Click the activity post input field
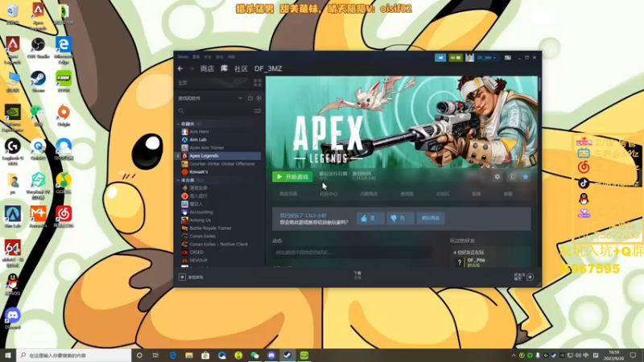The image size is (644, 362). tap(352, 252)
